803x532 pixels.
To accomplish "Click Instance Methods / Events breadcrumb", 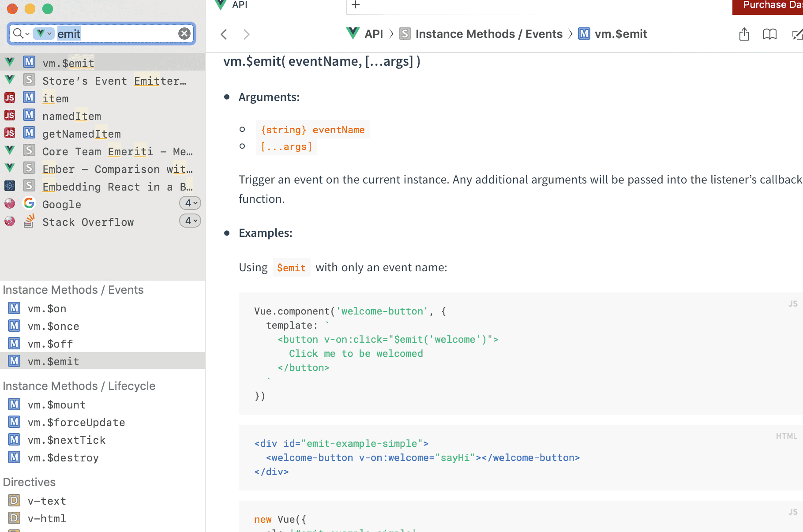I will pyautogui.click(x=489, y=34).
